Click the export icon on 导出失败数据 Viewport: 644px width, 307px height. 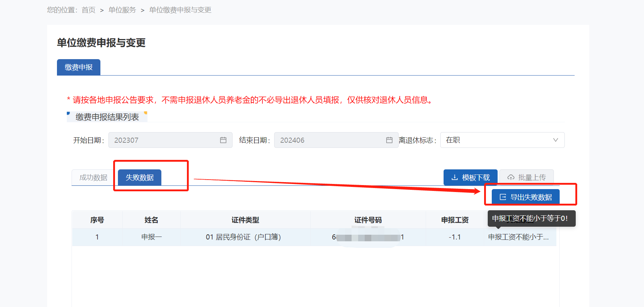(x=503, y=197)
